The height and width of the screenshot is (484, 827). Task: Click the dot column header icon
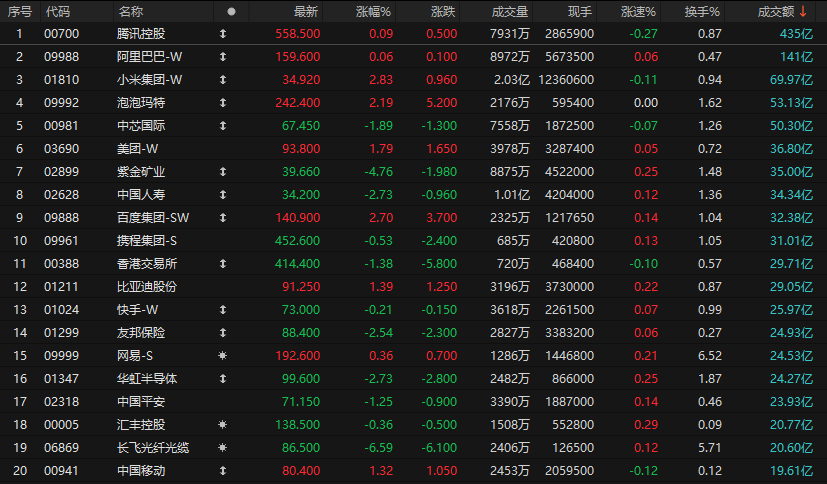coord(232,12)
